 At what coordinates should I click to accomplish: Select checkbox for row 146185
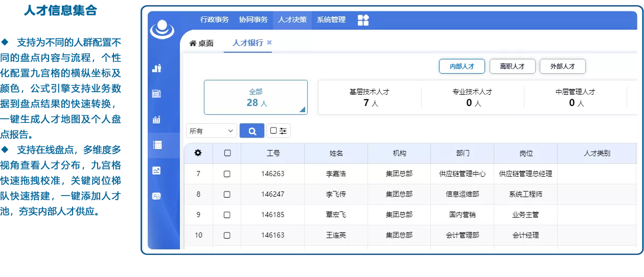click(227, 215)
